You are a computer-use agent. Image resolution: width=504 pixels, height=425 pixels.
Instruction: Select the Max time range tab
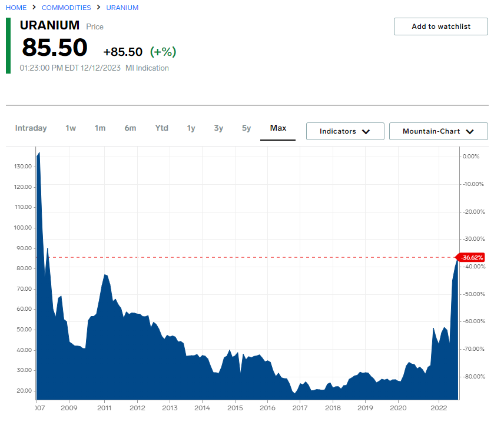[x=278, y=128]
